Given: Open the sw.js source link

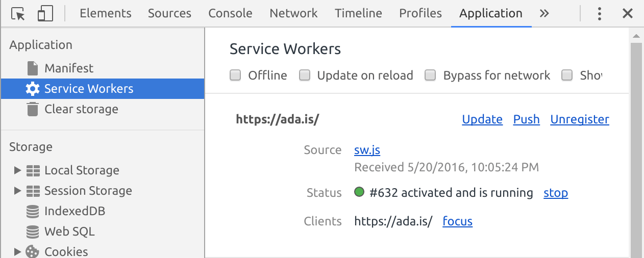Looking at the screenshot, I should pos(367,150).
